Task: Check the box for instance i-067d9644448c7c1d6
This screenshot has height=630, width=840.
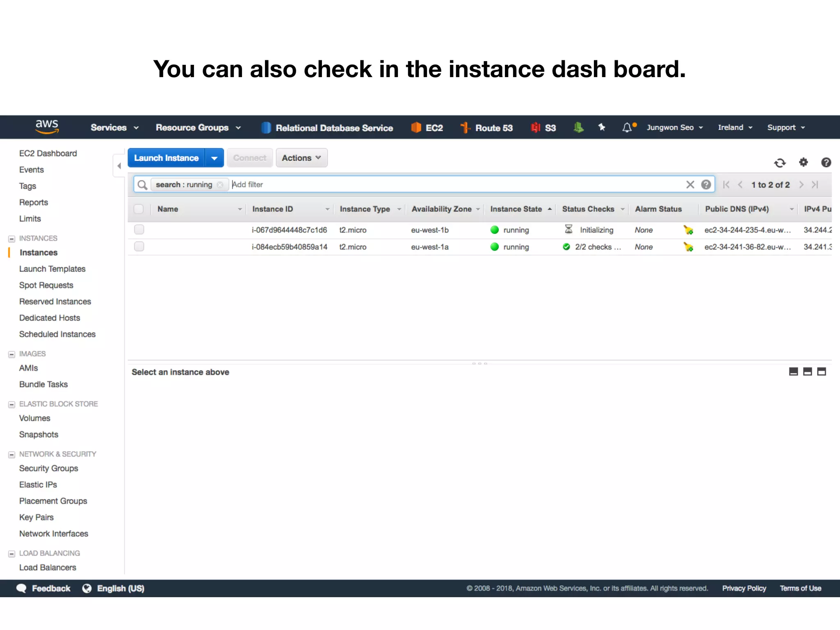Action: 139,230
